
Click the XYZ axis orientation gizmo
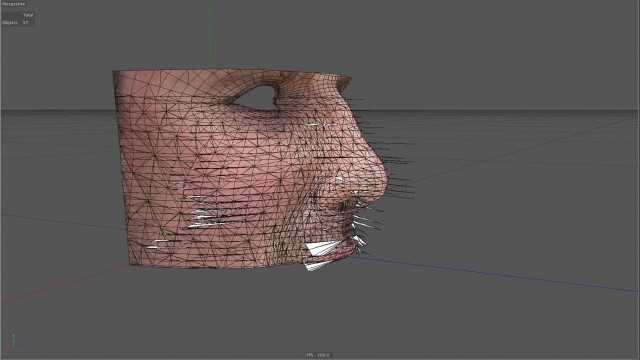pos(13,342)
